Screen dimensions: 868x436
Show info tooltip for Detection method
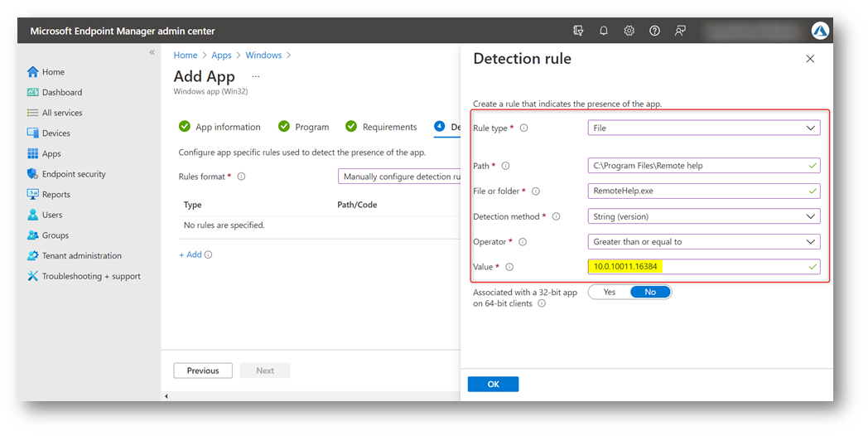(557, 216)
